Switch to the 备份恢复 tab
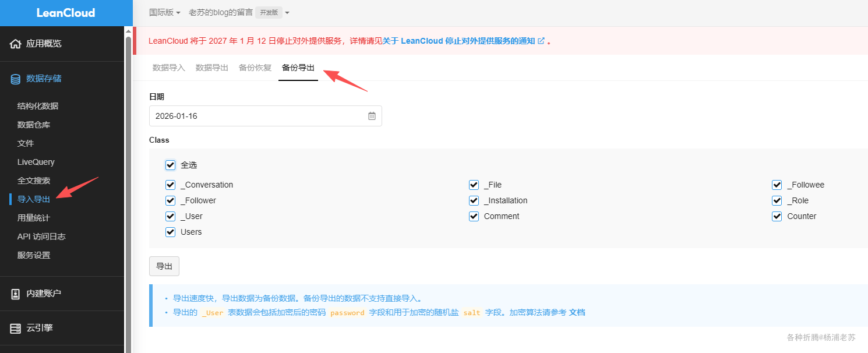 (255, 68)
